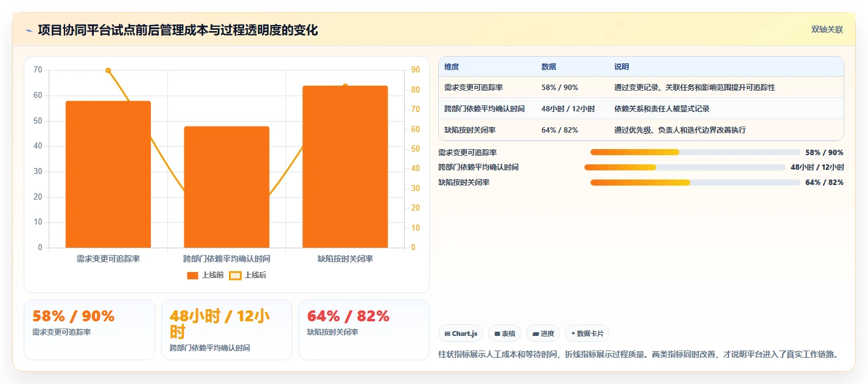This screenshot has width=868, height=384.
Task: Click the orange bar for 缺陷按时关闭率
Action: coord(345,167)
